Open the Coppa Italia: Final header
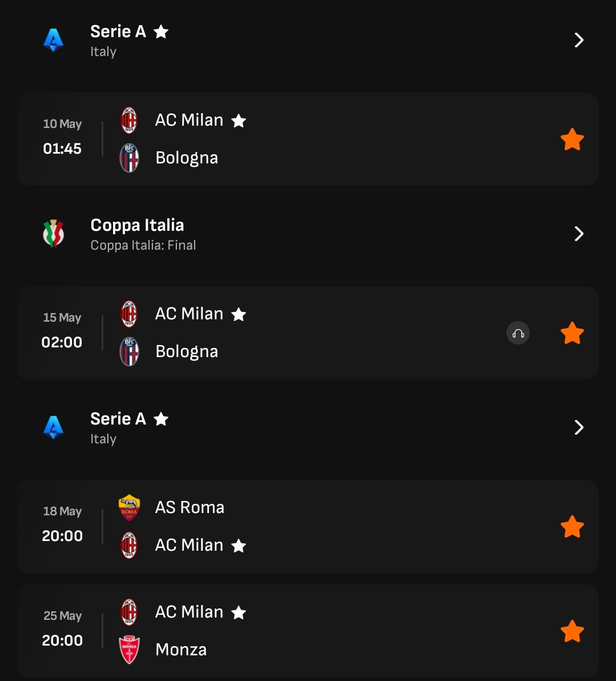 308,234
